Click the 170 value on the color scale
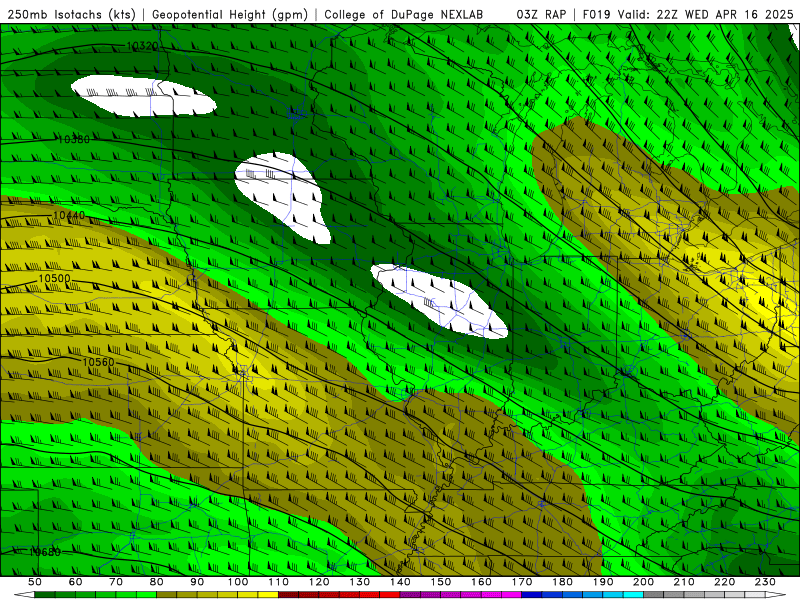Screen dimensions: 800x600 click(x=522, y=582)
